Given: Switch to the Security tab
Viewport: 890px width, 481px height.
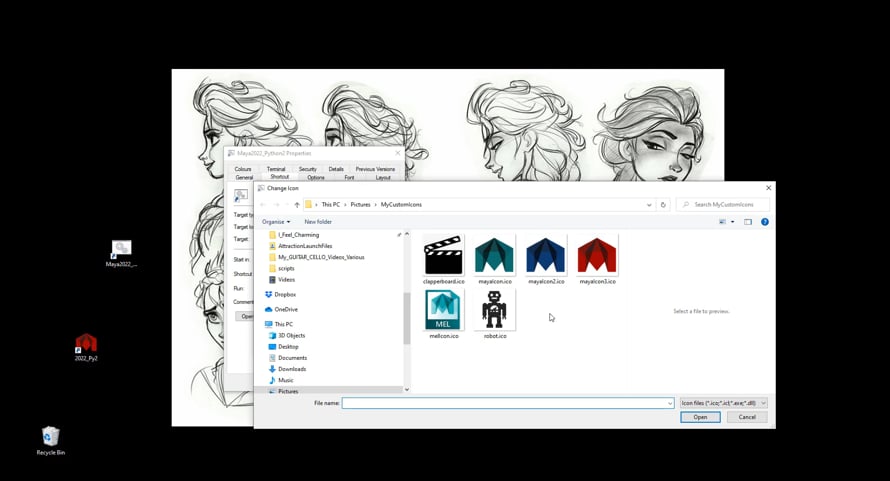Looking at the screenshot, I should click(307, 169).
